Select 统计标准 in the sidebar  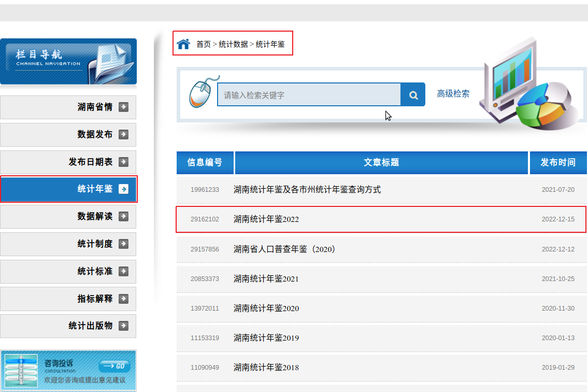95,271
